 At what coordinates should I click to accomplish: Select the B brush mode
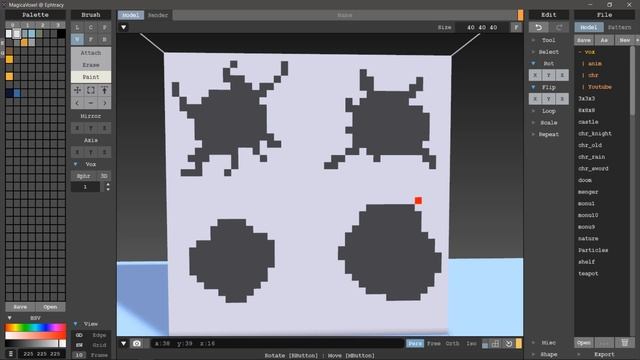104,40
